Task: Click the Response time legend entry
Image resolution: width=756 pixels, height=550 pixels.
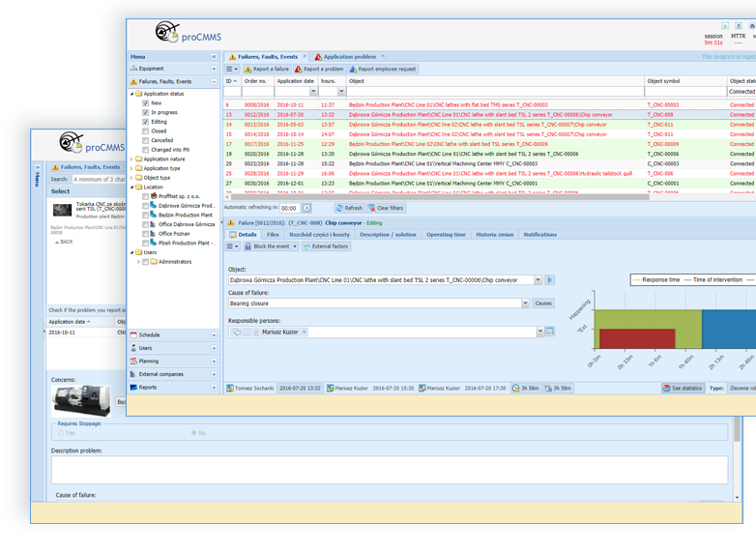Action: [656, 280]
